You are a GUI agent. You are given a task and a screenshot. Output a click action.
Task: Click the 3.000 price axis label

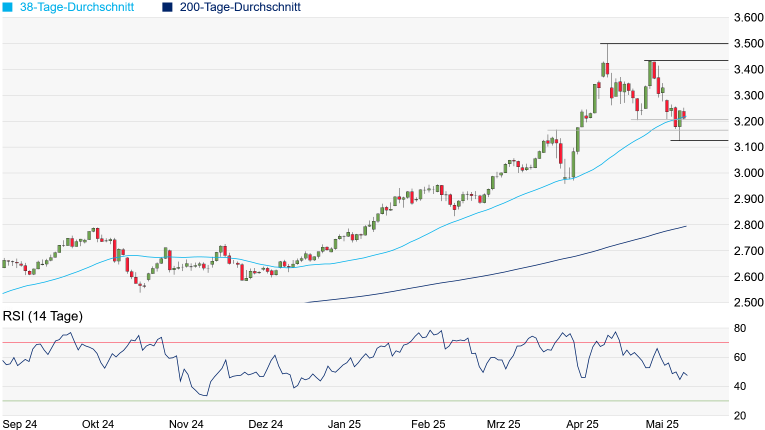tap(745, 173)
